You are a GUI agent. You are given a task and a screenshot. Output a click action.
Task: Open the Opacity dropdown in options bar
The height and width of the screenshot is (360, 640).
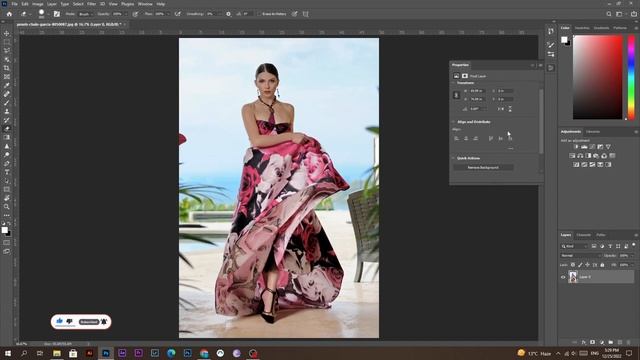pos(126,14)
